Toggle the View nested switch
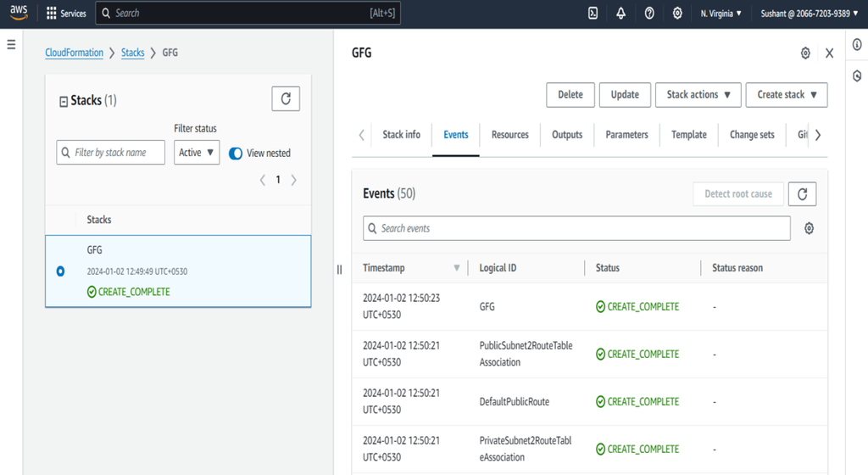This screenshot has width=868, height=475. 236,154
